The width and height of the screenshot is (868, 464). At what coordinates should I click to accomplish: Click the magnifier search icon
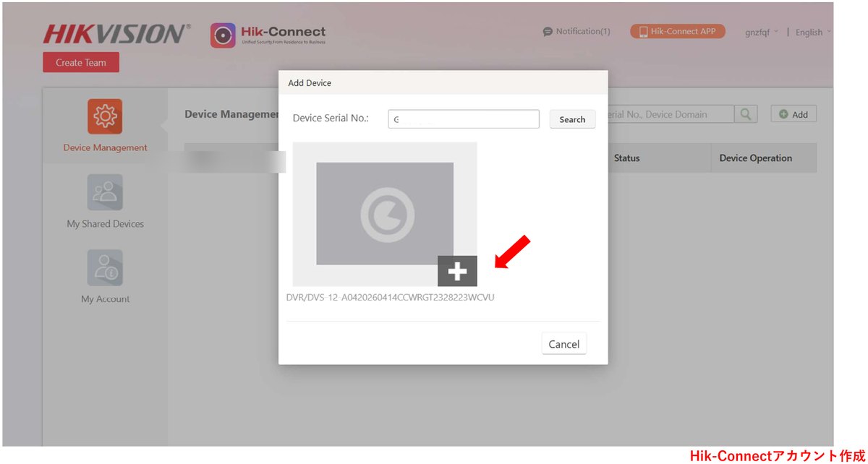(x=746, y=114)
